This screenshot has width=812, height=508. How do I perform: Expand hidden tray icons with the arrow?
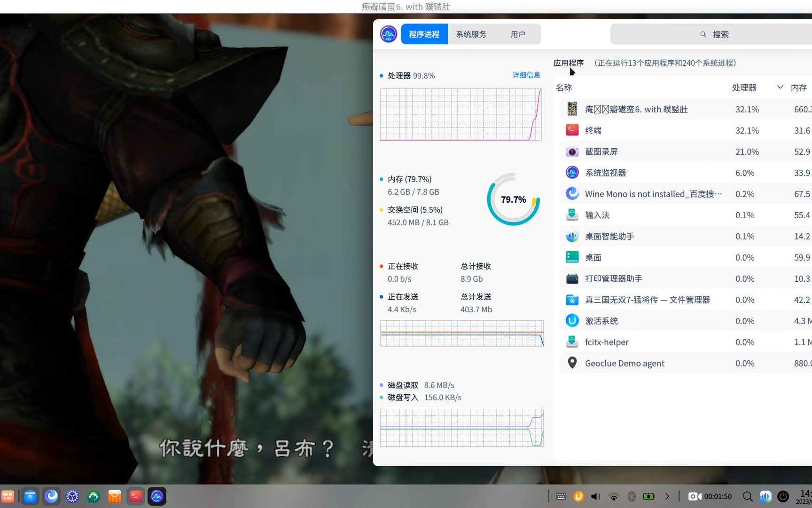667,496
